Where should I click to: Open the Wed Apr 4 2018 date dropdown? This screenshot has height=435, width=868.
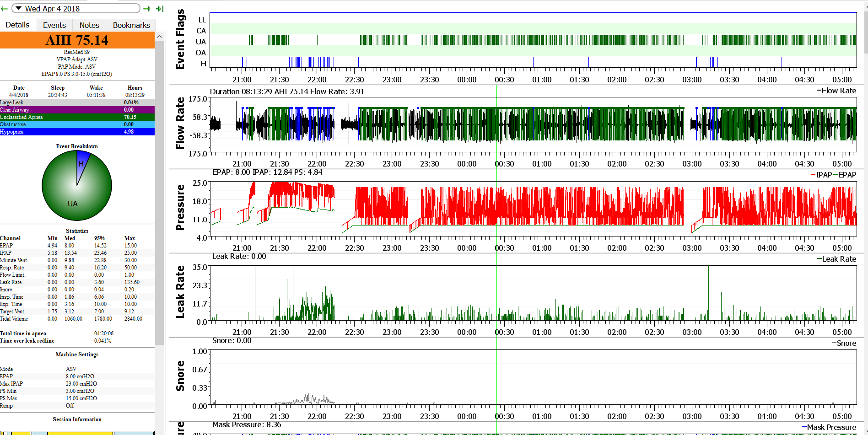pos(76,9)
